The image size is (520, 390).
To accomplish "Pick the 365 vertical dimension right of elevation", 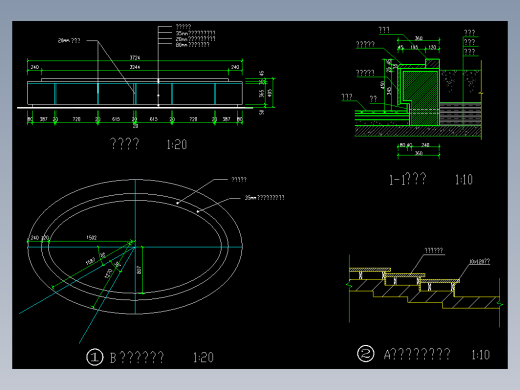I will pyautogui.click(x=262, y=94).
